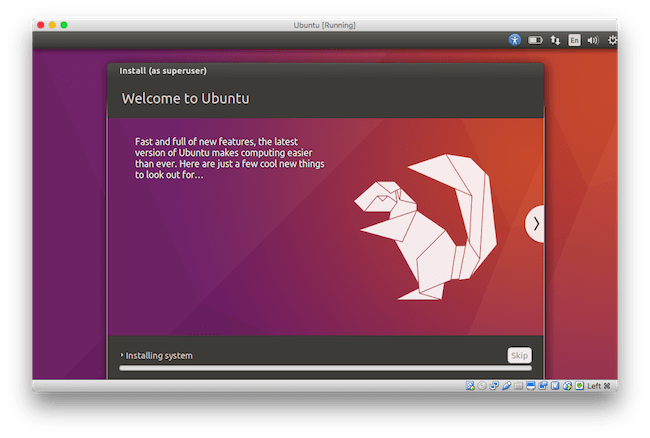Click the USB plug status icon
The height and width of the screenshot is (438, 650).
[x=506, y=386]
